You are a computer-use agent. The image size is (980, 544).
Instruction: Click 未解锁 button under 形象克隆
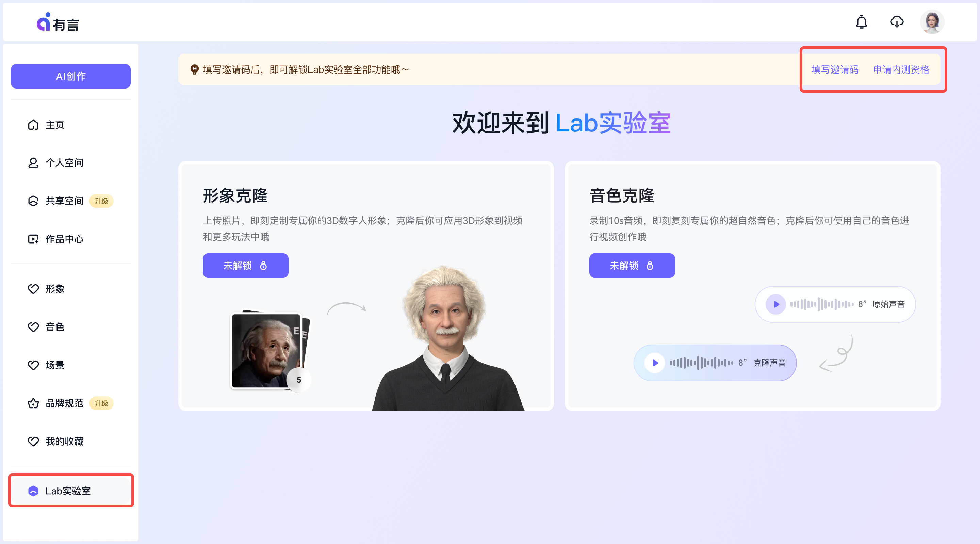[245, 265]
